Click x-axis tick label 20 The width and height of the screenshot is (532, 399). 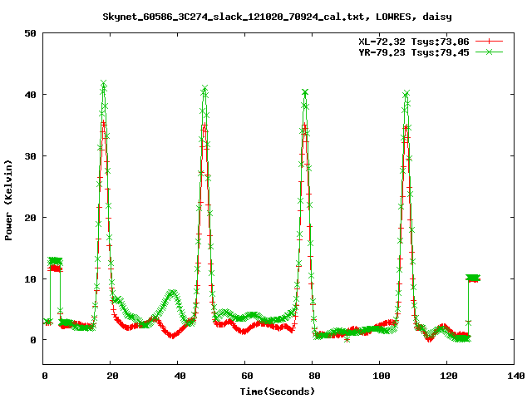[x=112, y=376]
